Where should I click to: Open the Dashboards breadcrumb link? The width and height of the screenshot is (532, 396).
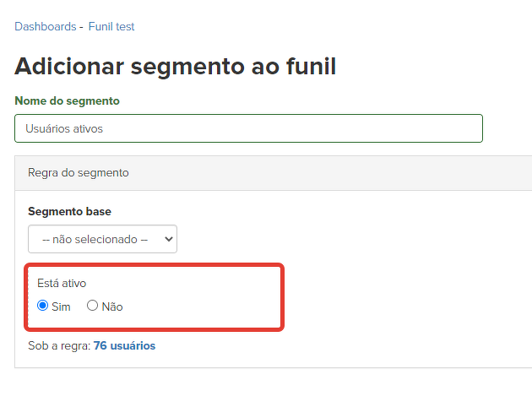pos(45,27)
